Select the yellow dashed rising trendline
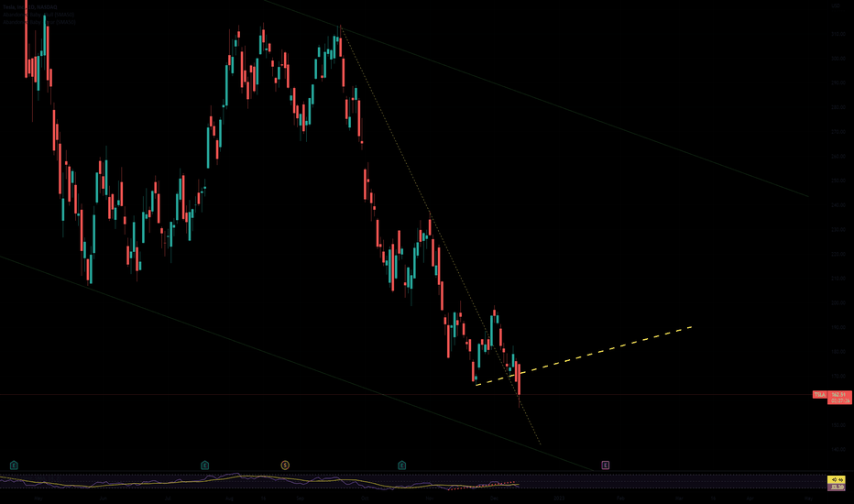854x504 pixels. (x=584, y=356)
